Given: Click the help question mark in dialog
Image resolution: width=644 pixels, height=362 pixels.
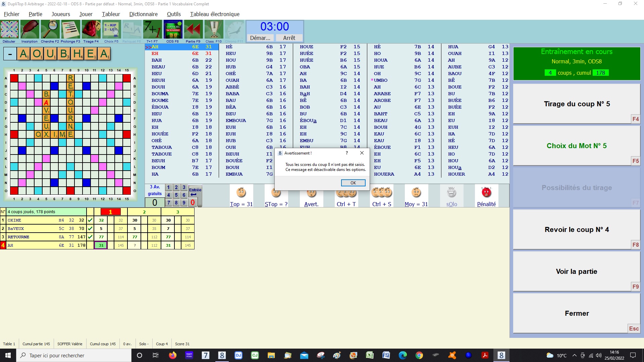Looking at the screenshot, I should 347,153.
